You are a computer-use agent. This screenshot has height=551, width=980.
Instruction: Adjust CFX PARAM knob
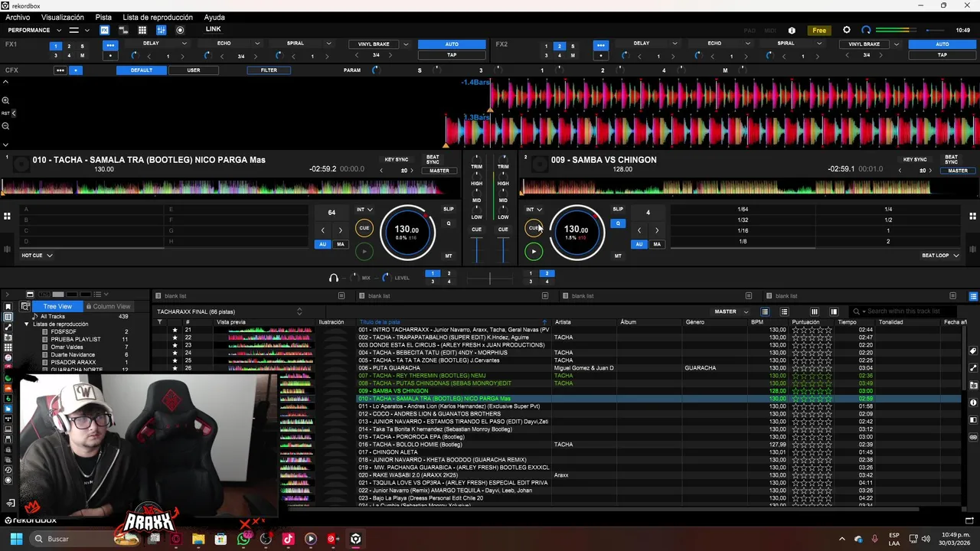click(x=375, y=70)
